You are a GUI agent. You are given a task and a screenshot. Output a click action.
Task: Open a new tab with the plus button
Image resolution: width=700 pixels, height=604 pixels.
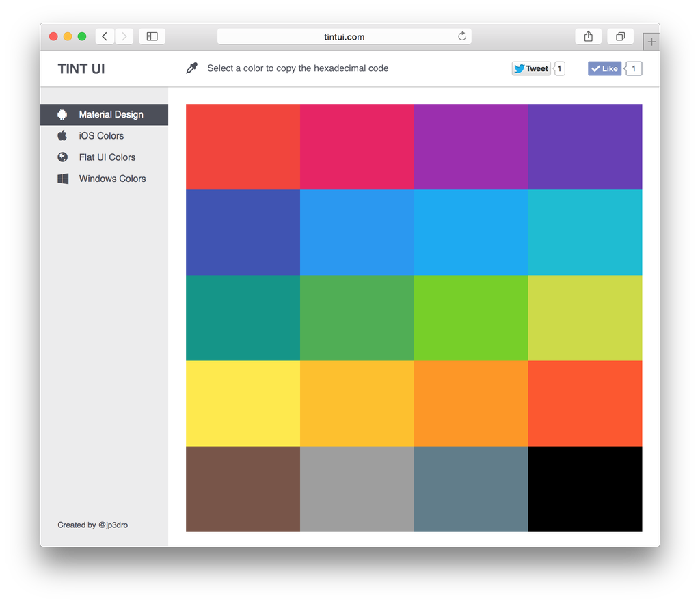click(x=651, y=40)
